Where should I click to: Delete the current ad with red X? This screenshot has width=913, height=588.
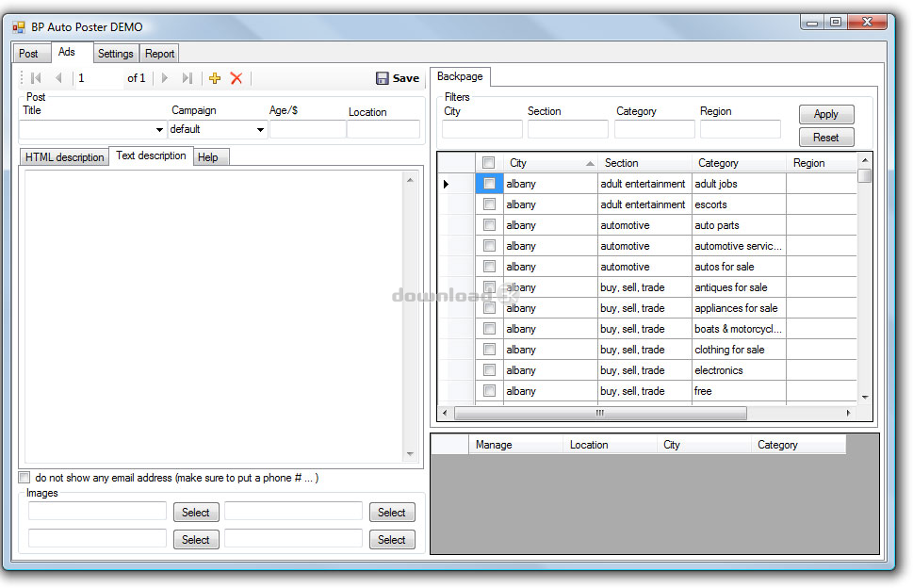[236, 78]
